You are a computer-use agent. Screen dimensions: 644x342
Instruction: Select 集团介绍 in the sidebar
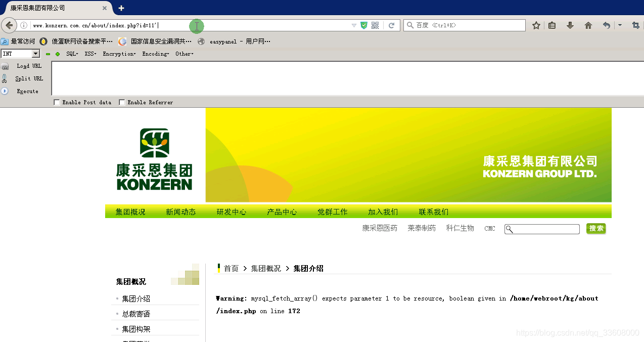tap(136, 299)
